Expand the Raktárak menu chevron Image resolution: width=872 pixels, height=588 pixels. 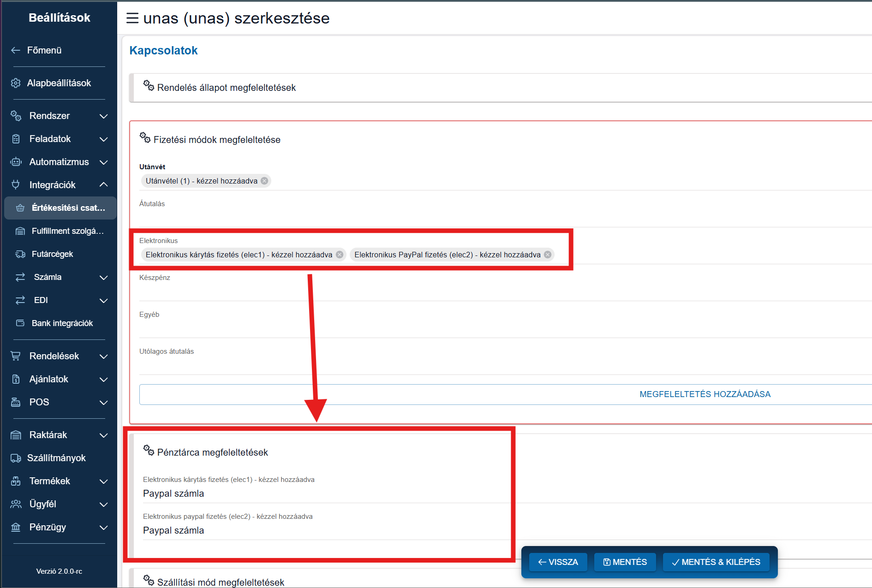(x=104, y=435)
